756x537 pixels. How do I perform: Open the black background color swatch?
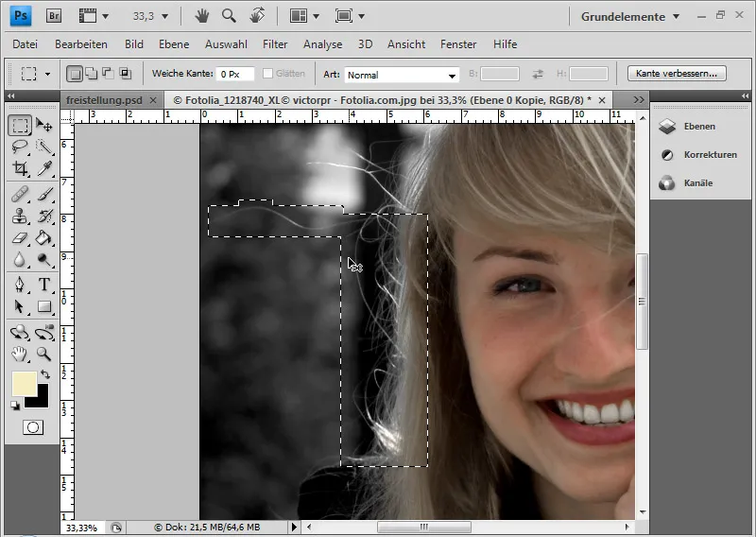[x=42, y=400]
